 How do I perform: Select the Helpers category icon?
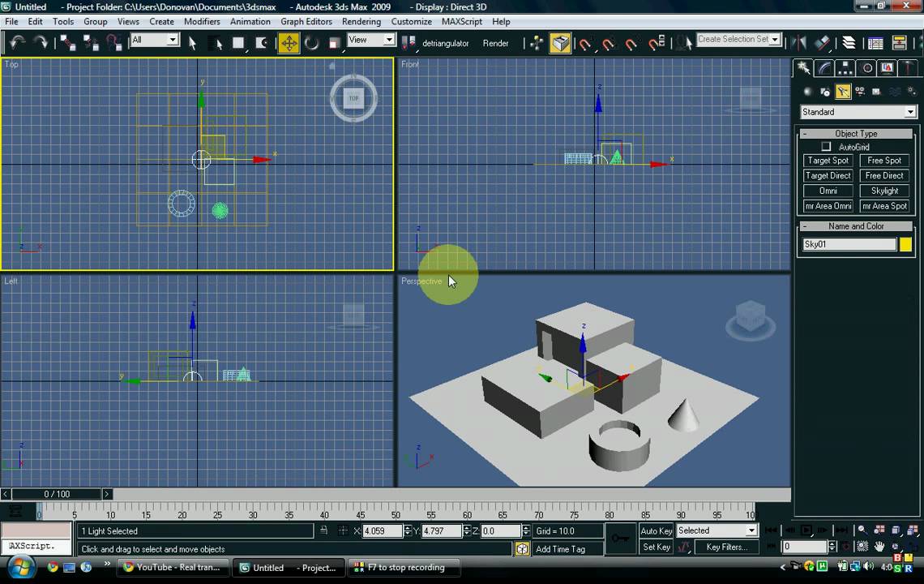point(877,92)
